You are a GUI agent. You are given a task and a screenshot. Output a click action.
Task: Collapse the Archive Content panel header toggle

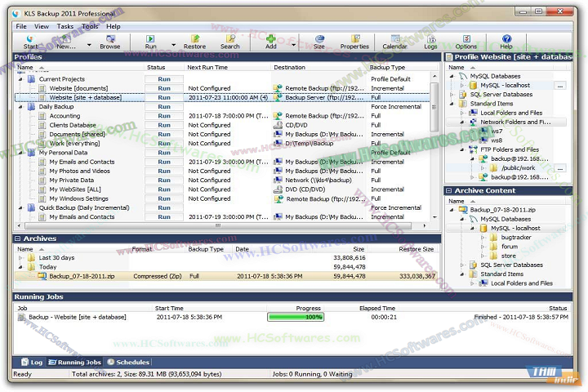click(x=448, y=191)
